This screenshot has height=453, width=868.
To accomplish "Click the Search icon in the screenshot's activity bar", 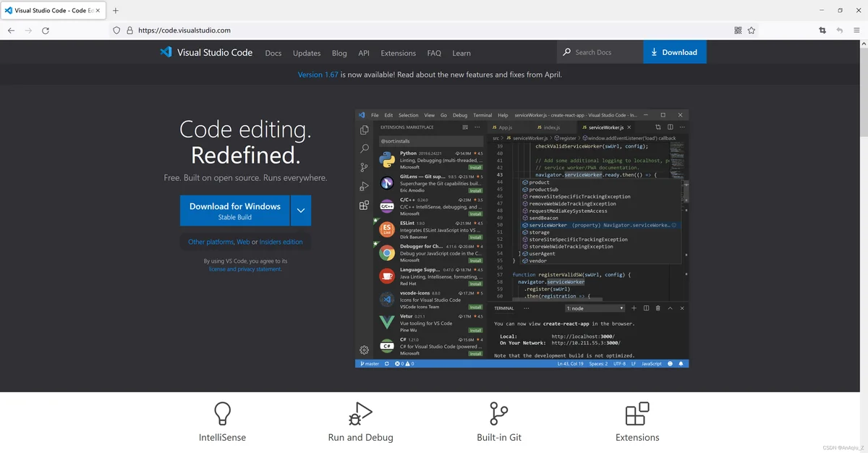I will [x=365, y=148].
